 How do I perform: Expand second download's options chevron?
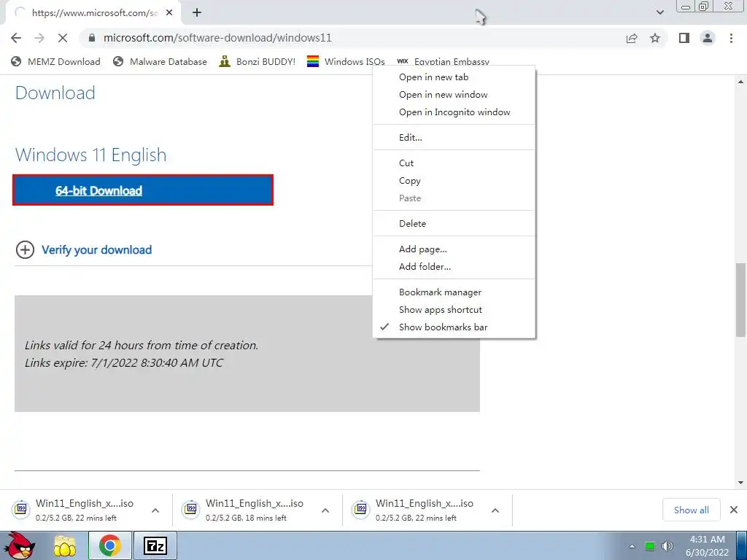pyautogui.click(x=325, y=510)
